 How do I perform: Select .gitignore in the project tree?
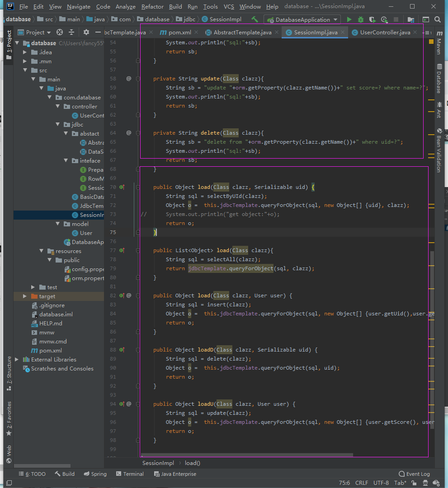pos(48,305)
